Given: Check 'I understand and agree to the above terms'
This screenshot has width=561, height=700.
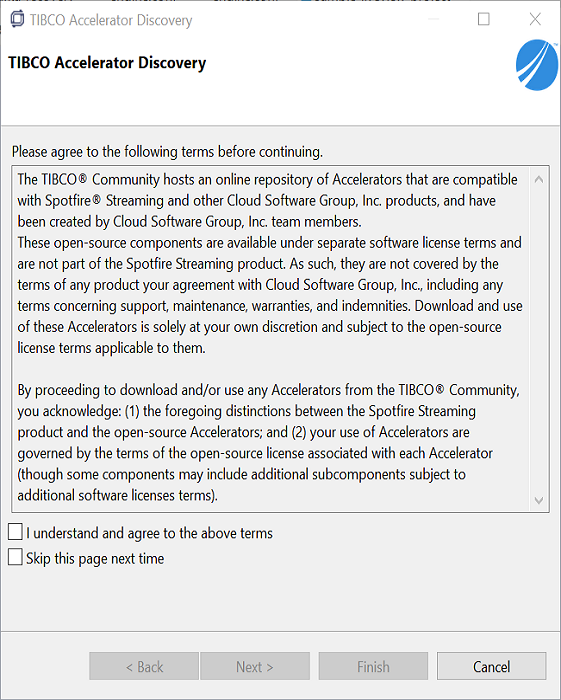Looking at the screenshot, I should (15, 532).
